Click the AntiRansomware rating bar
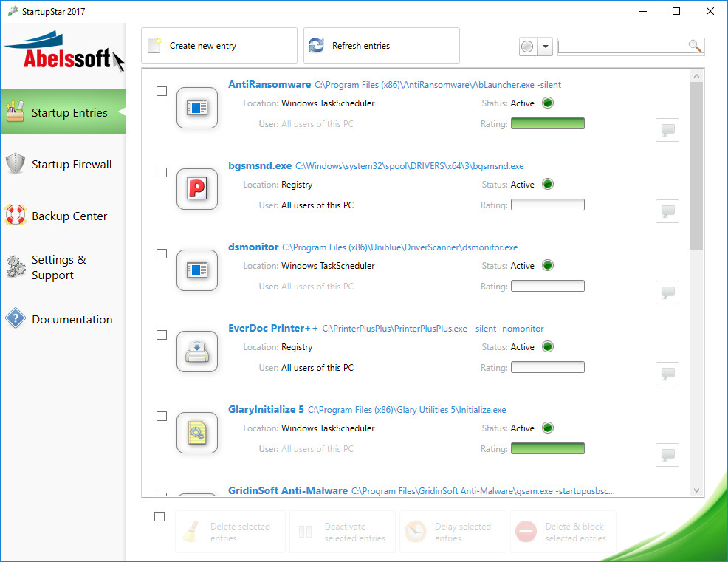The width and height of the screenshot is (728, 562). [x=548, y=123]
